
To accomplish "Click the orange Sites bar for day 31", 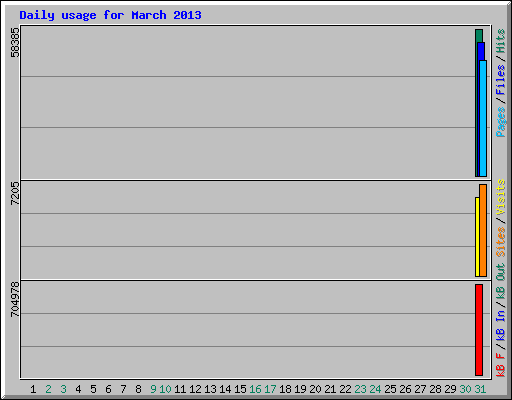I will [x=483, y=230].
